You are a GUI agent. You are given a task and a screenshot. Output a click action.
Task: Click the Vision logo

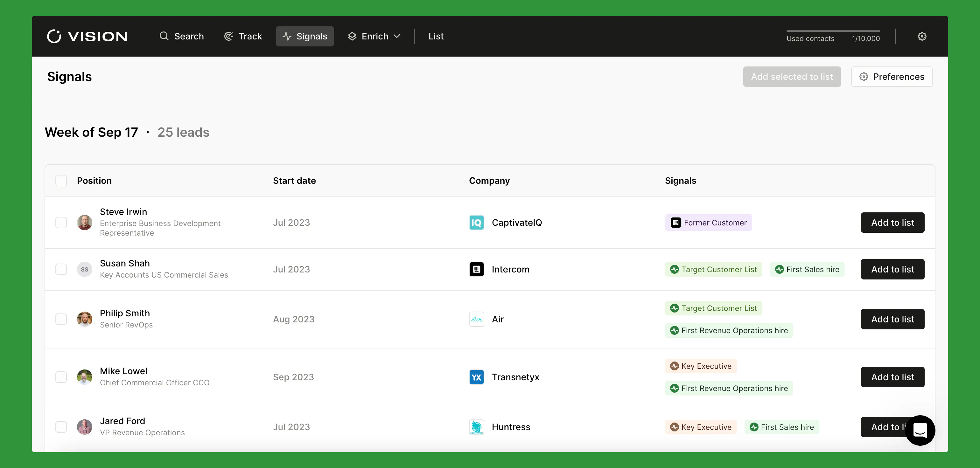coord(87,36)
